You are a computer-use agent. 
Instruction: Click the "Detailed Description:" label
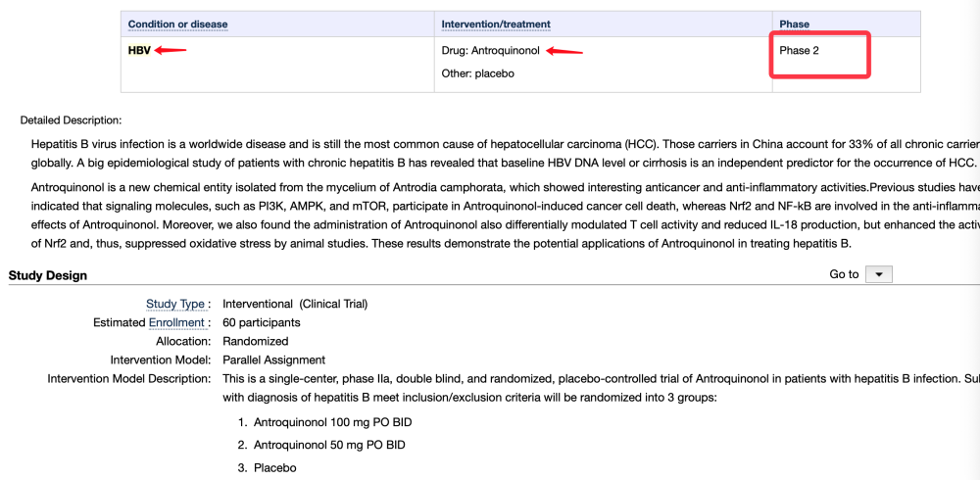tap(71, 120)
